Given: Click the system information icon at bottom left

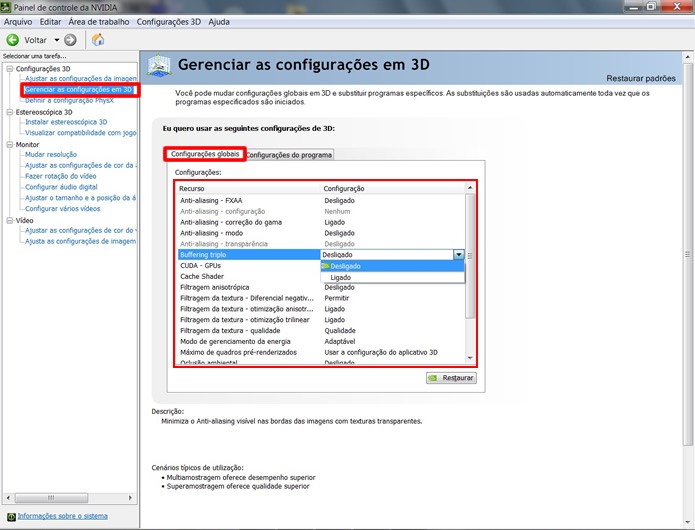Looking at the screenshot, I should [x=11, y=517].
